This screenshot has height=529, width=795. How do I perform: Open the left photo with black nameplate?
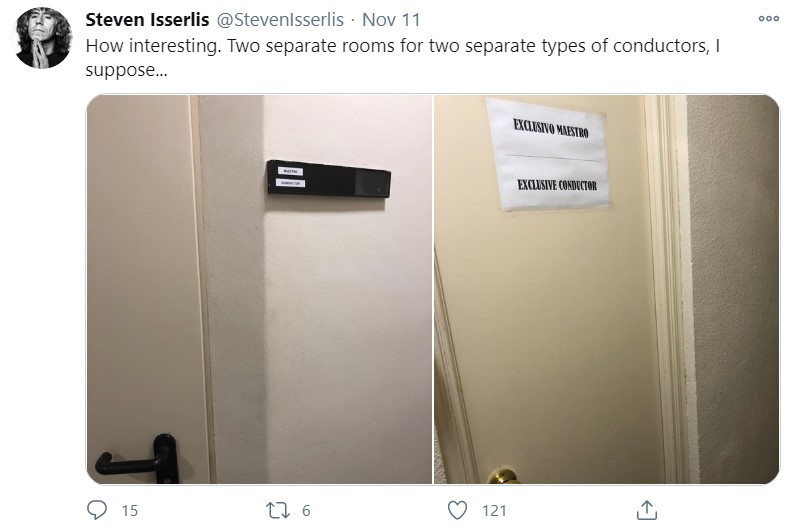259,289
